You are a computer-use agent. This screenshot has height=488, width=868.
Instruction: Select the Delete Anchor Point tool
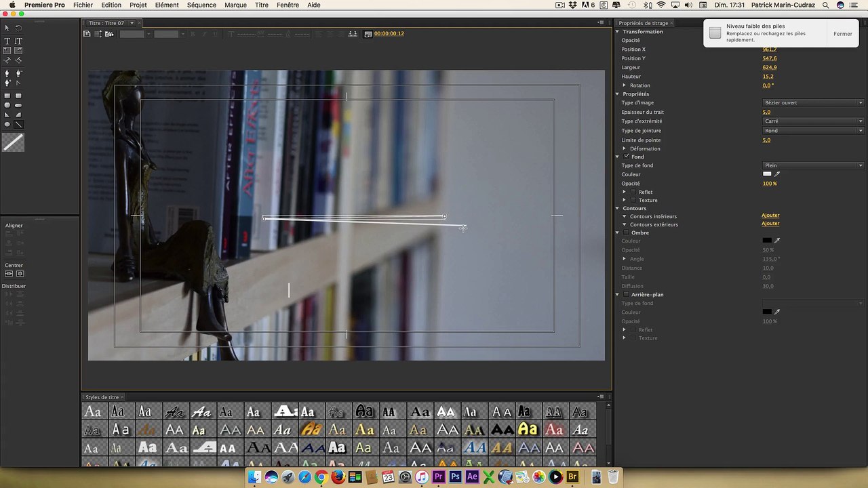click(x=18, y=73)
